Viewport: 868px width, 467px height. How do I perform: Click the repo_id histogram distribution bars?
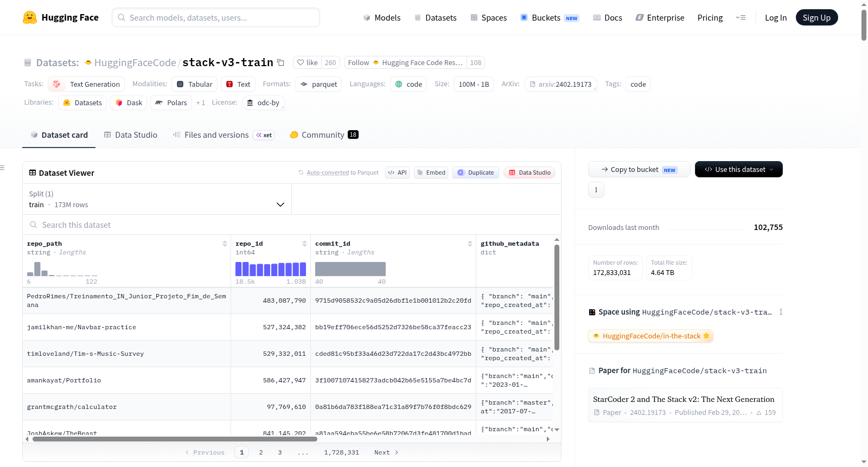click(x=271, y=269)
